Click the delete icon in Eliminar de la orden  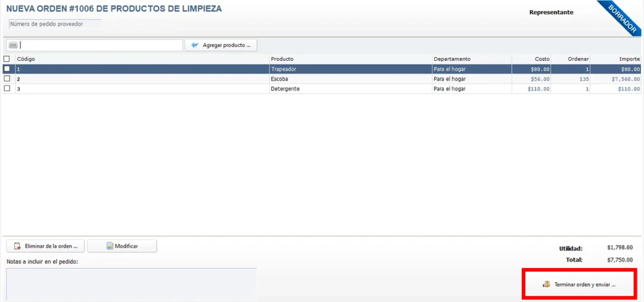(17, 246)
